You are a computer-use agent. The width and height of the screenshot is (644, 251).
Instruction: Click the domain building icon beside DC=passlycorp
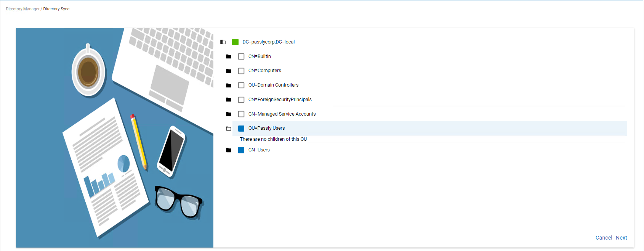click(223, 42)
